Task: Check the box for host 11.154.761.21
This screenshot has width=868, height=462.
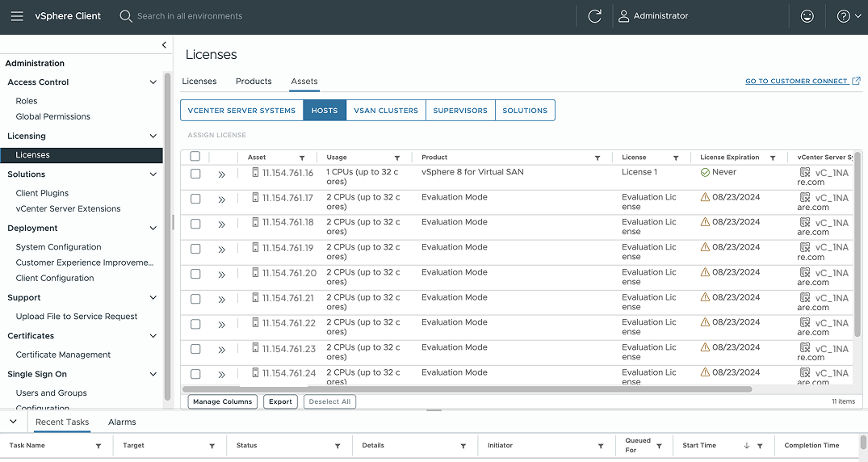Action: [195, 299]
